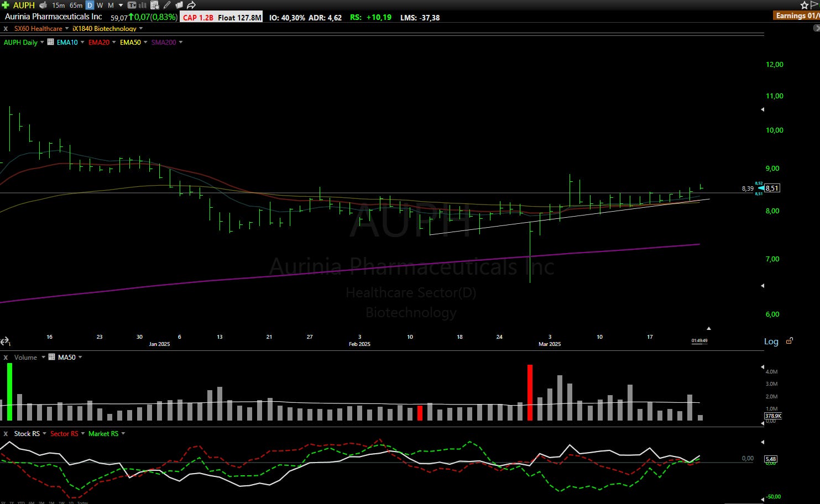Click the IO: 40,30% value
This screenshot has width=820, height=504.
pos(287,17)
